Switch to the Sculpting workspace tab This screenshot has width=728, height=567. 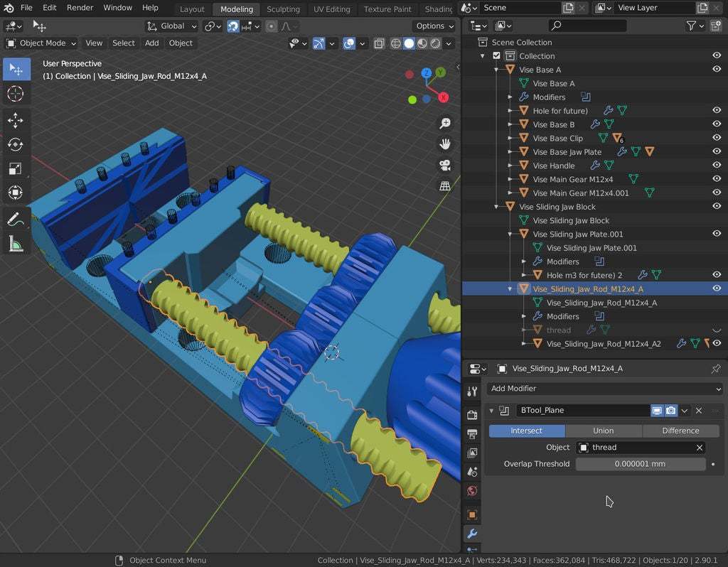pyautogui.click(x=283, y=9)
